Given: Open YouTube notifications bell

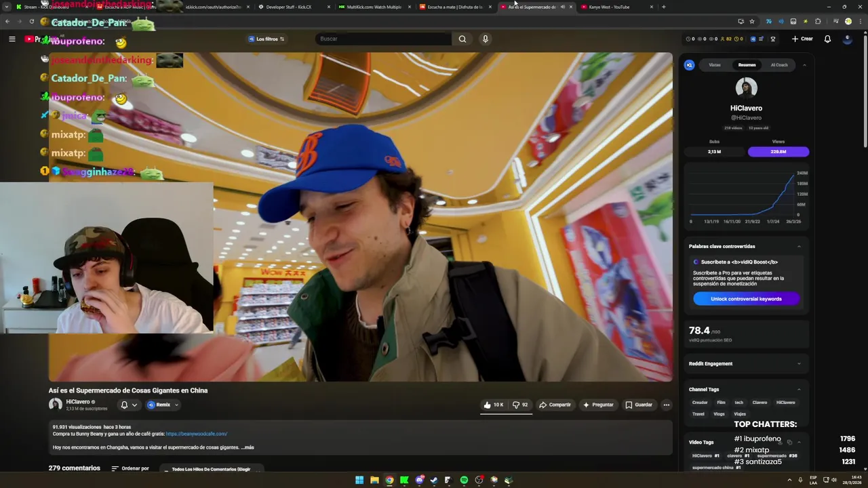Looking at the screenshot, I should (x=827, y=39).
